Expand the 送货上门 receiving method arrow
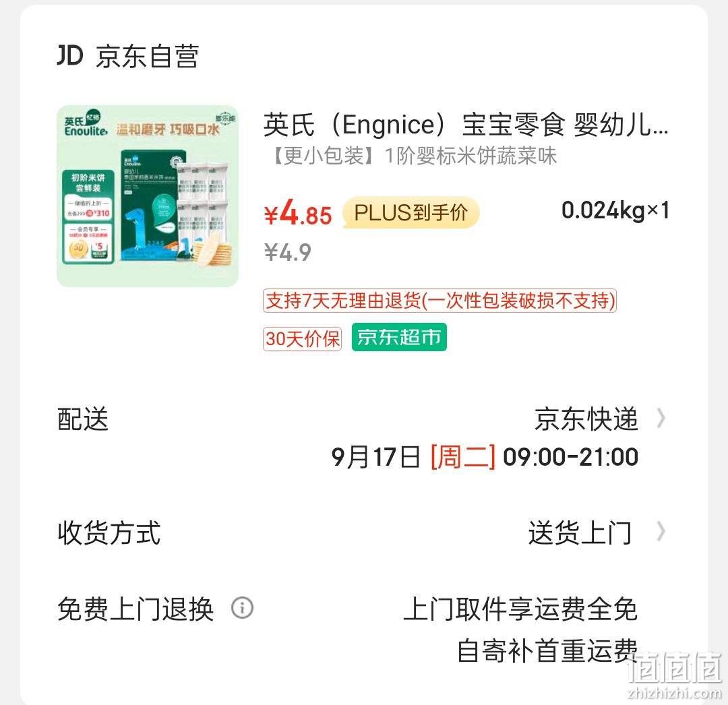 (x=661, y=532)
